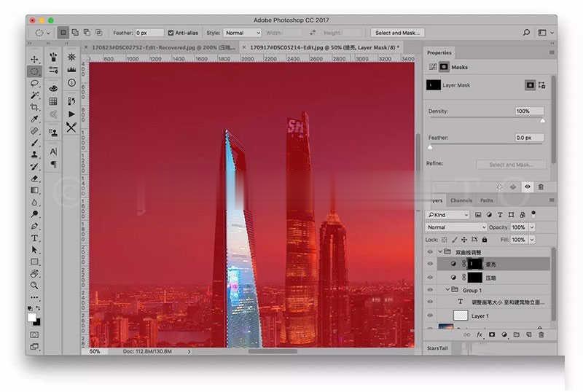The width and height of the screenshot is (583, 392).
Task: Select the Lasso tool
Action: click(x=34, y=83)
